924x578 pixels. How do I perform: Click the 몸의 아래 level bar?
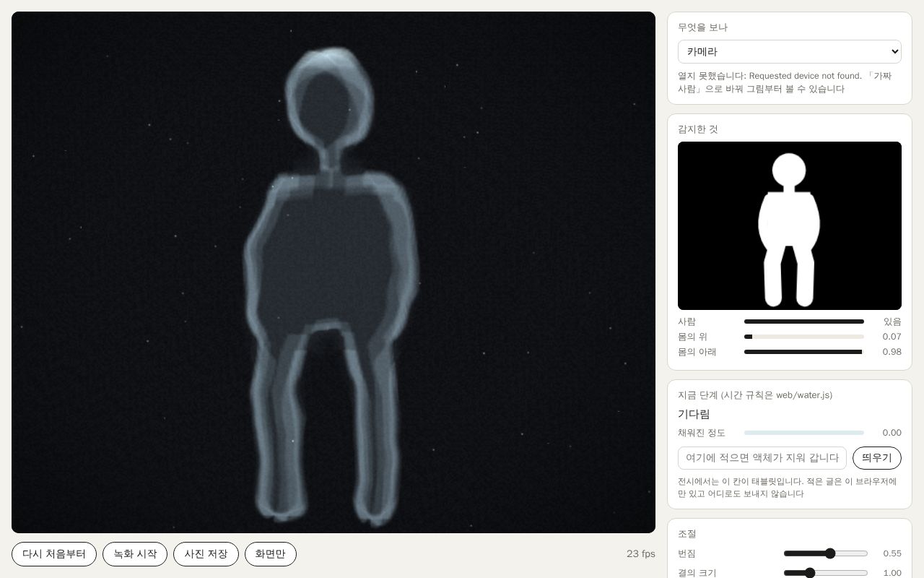(804, 352)
